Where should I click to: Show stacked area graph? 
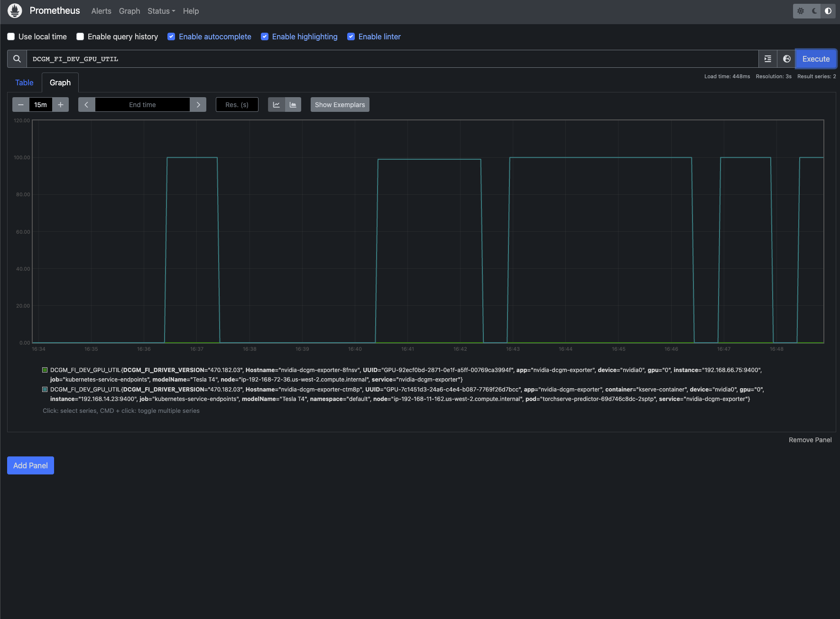[x=293, y=105]
